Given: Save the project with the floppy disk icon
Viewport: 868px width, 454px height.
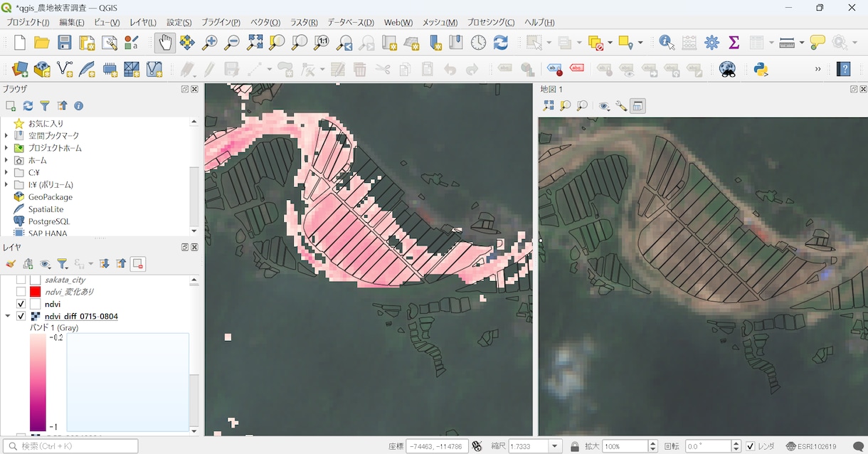Looking at the screenshot, I should (64, 43).
